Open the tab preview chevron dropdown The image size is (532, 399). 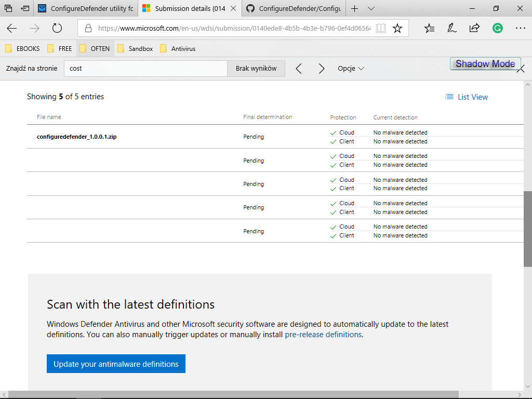coord(371,9)
